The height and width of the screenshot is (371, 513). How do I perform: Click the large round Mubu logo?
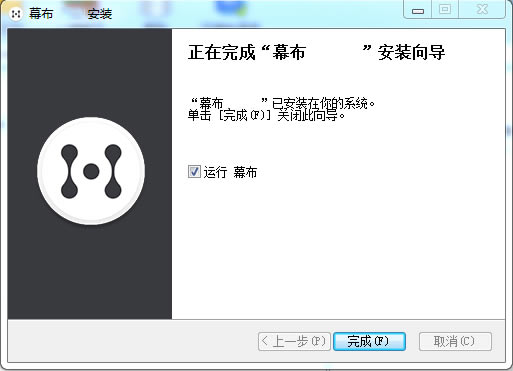(x=91, y=171)
